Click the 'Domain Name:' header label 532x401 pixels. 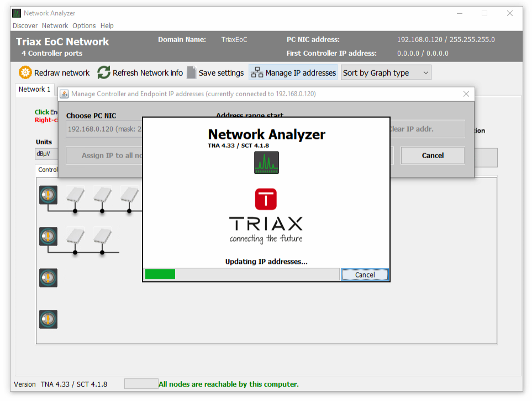pos(182,40)
